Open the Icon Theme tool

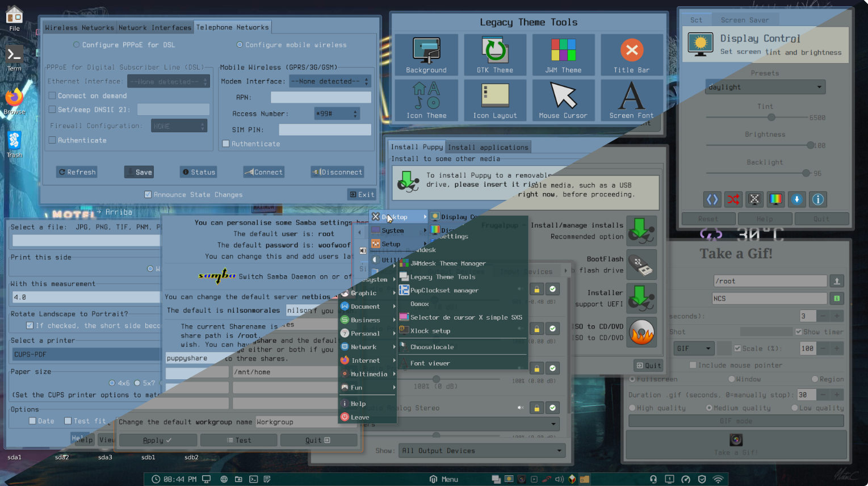tap(426, 100)
